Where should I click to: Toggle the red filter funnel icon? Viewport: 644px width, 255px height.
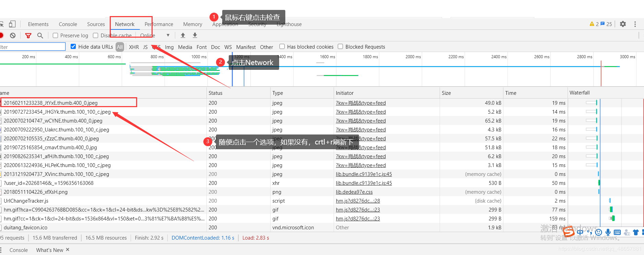coord(28,35)
